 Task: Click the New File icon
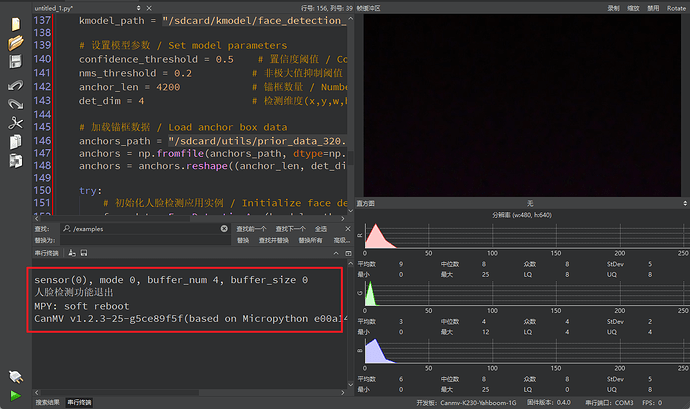tap(15, 23)
